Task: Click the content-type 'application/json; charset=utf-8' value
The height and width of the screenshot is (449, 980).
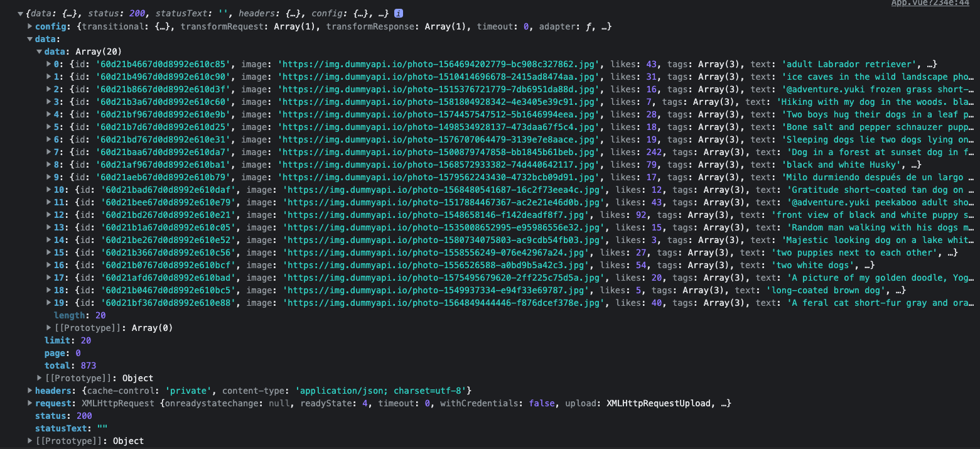Action: (381, 391)
